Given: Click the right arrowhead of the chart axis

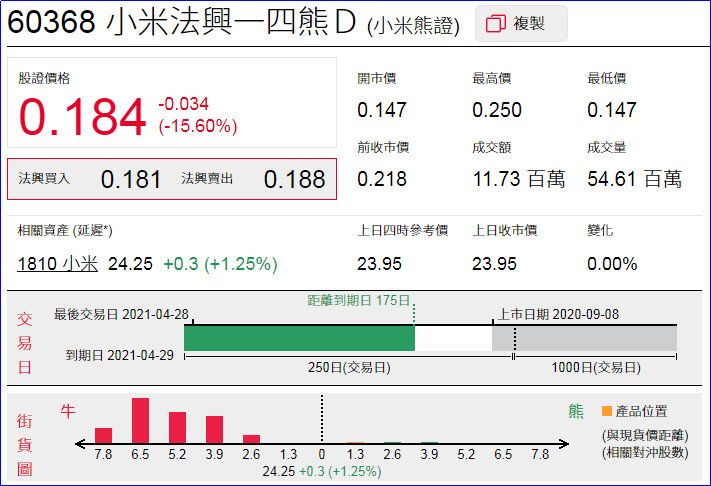Looking at the screenshot, I should [564, 444].
